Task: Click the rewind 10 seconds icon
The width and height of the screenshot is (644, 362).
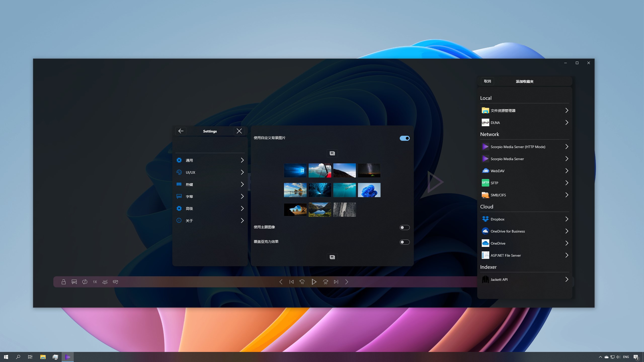Action: (x=302, y=282)
